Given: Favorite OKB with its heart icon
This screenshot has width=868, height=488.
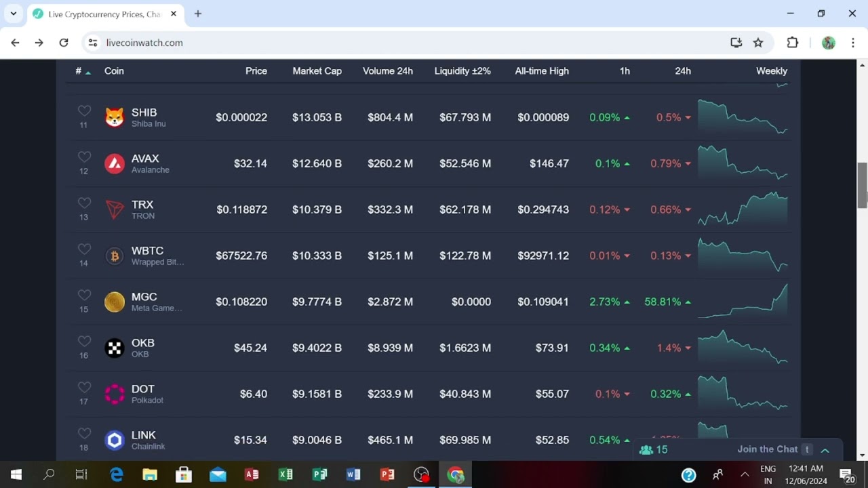Looking at the screenshot, I should [84, 341].
